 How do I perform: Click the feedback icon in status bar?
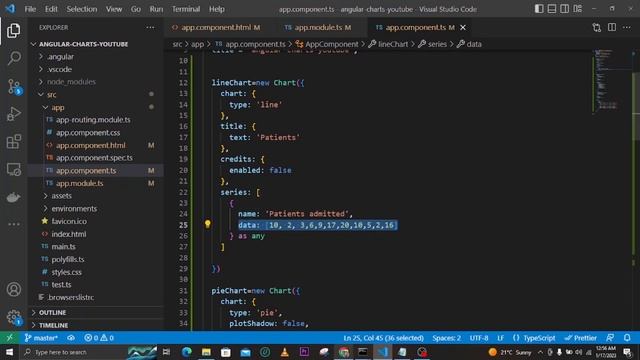click(x=610, y=338)
